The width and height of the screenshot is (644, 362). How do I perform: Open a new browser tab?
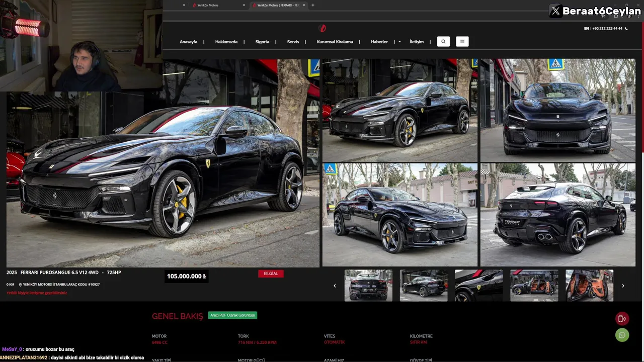313,5
